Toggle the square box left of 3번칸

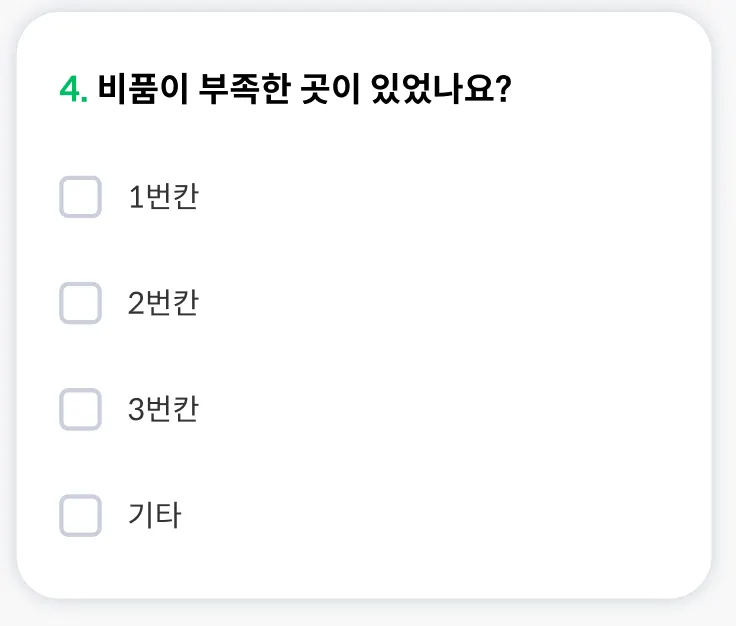coord(81,409)
